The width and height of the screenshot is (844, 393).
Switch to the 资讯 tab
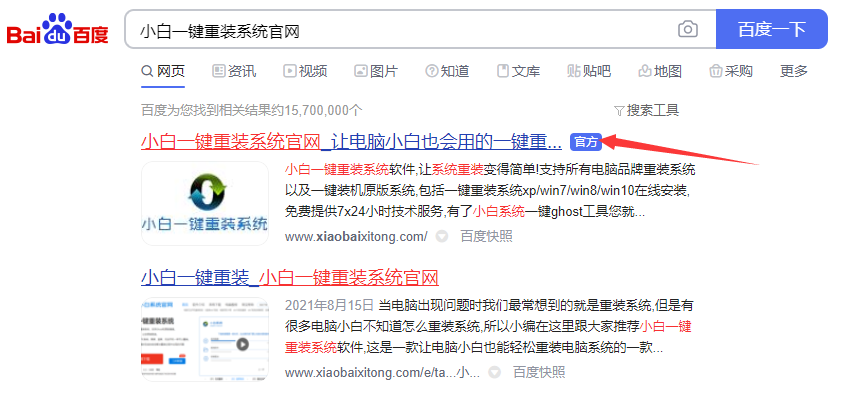[234, 71]
